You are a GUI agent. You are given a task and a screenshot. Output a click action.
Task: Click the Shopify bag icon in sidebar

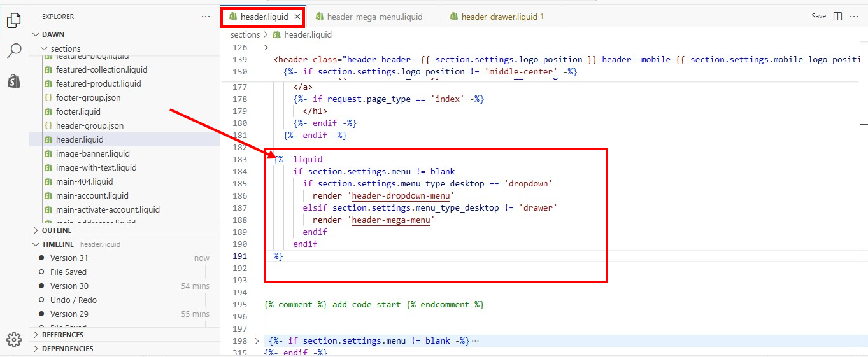(x=13, y=81)
